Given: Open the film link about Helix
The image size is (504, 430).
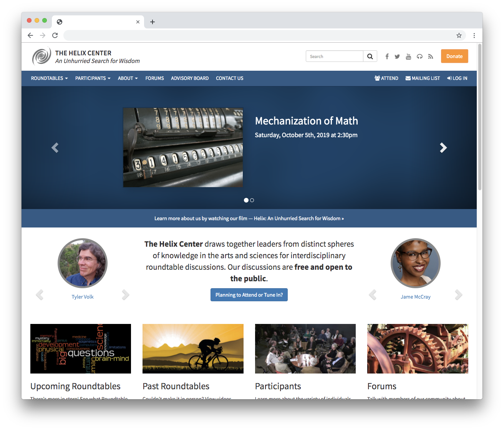Looking at the screenshot, I should tap(249, 218).
